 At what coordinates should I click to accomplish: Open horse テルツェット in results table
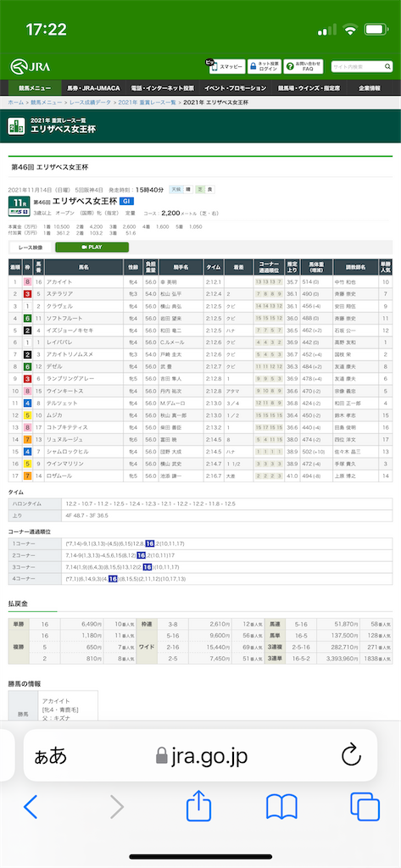coord(60,403)
